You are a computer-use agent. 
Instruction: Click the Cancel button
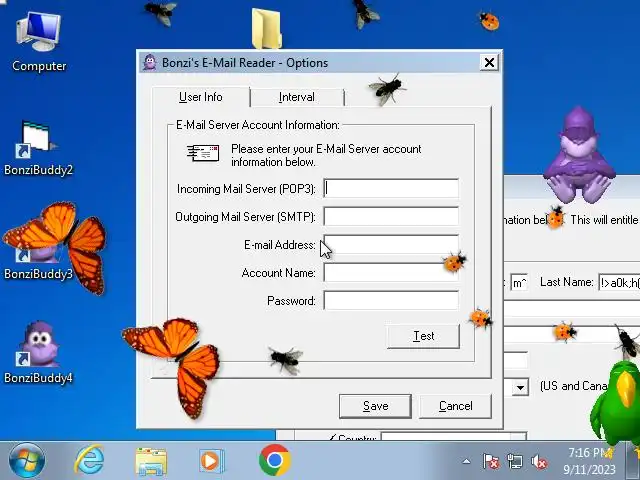tap(456, 406)
